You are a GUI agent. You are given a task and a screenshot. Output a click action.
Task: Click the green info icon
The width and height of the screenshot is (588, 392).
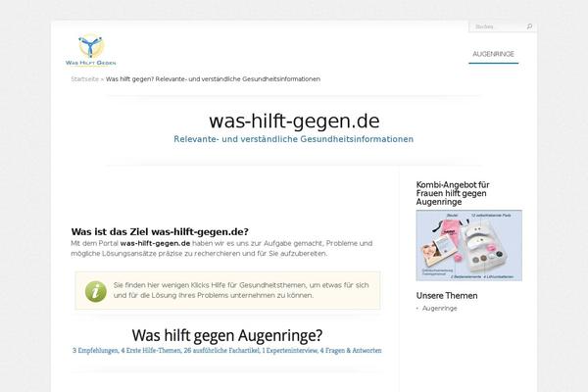point(96,291)
